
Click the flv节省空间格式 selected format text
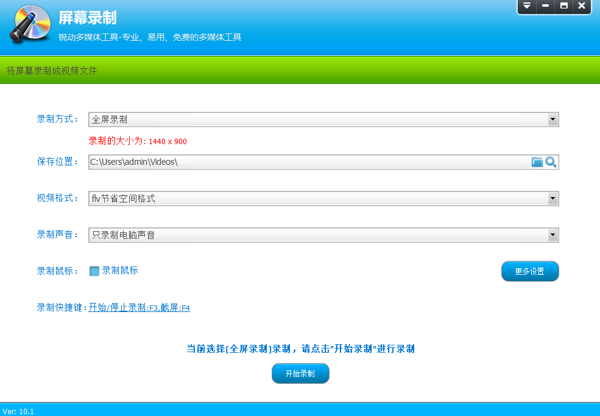click(x=123, y=198)
